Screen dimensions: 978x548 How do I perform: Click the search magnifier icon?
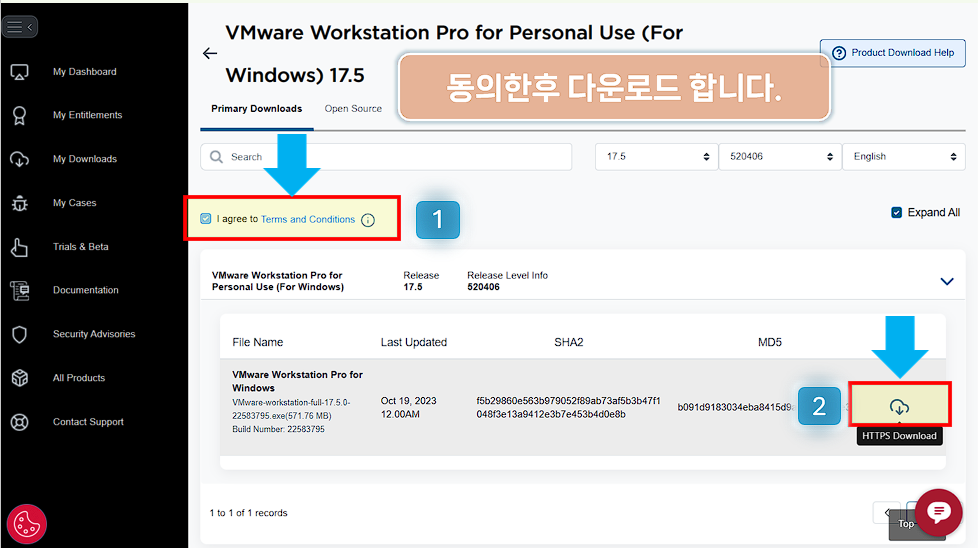pos(216,157)
